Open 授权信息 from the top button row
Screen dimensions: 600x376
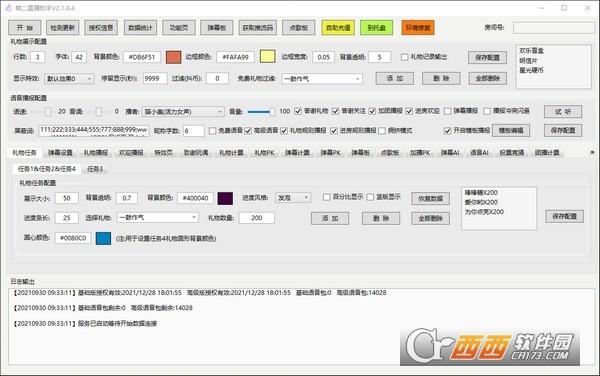click(101, 28)
